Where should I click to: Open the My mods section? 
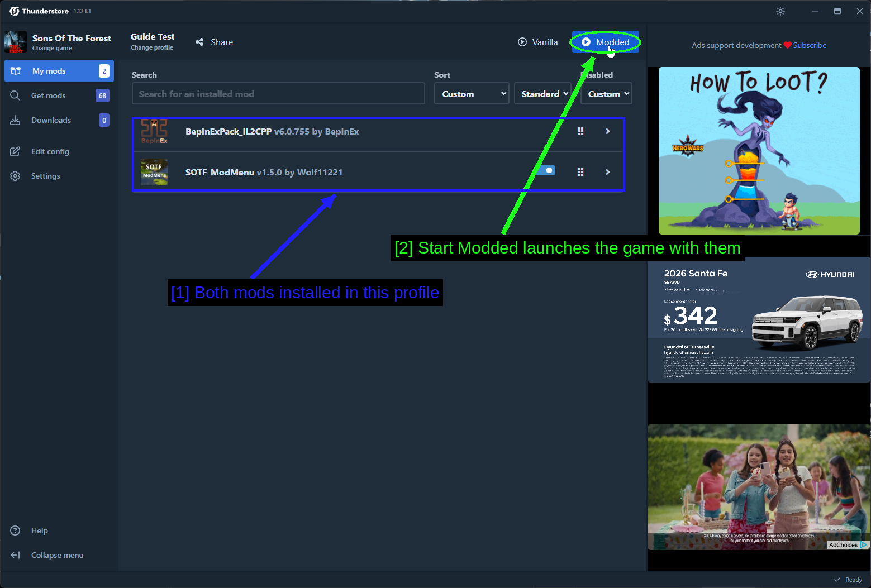pos(59,71)
